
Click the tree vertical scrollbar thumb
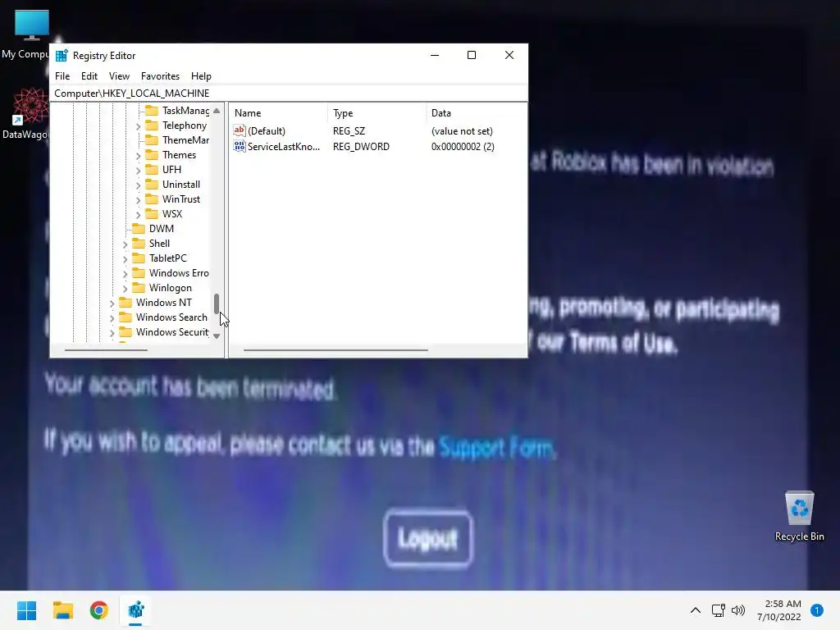point(217,304)
